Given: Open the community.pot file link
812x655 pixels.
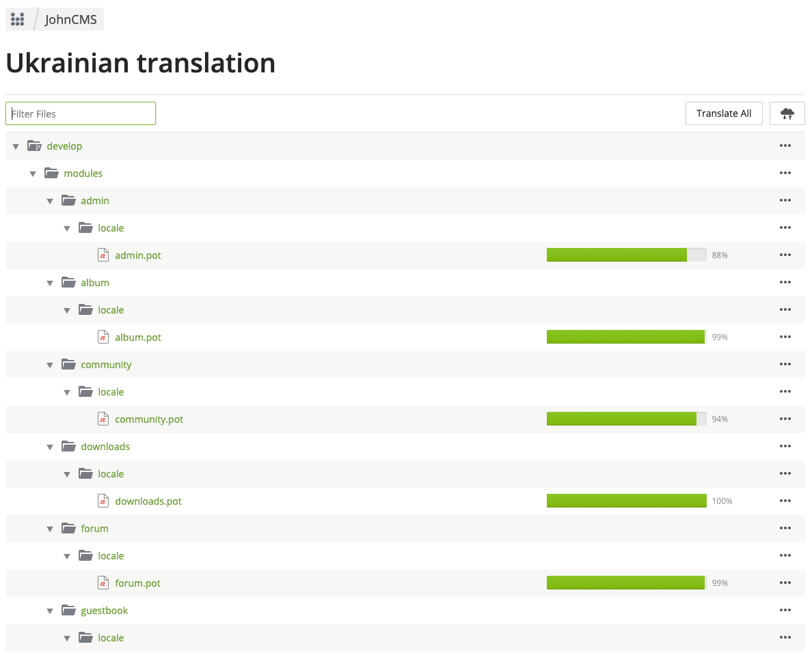Looking at the screenshot, I should tap(149, 419).
